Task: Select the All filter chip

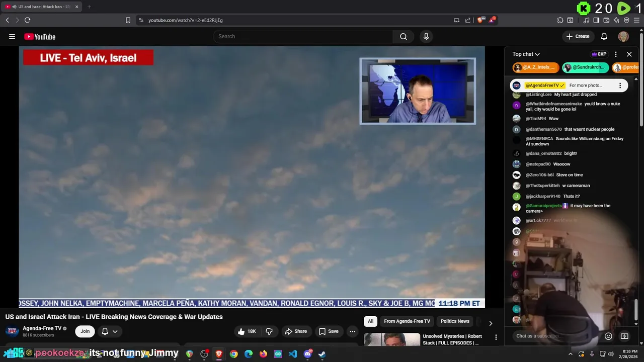Action: (x=370, y=321)
